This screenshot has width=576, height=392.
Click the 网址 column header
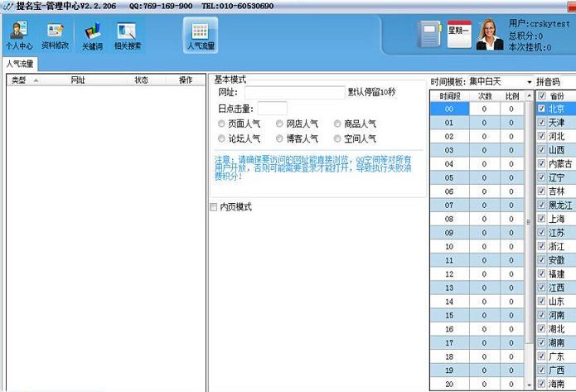pyautogui.click(x=78, y=80)
